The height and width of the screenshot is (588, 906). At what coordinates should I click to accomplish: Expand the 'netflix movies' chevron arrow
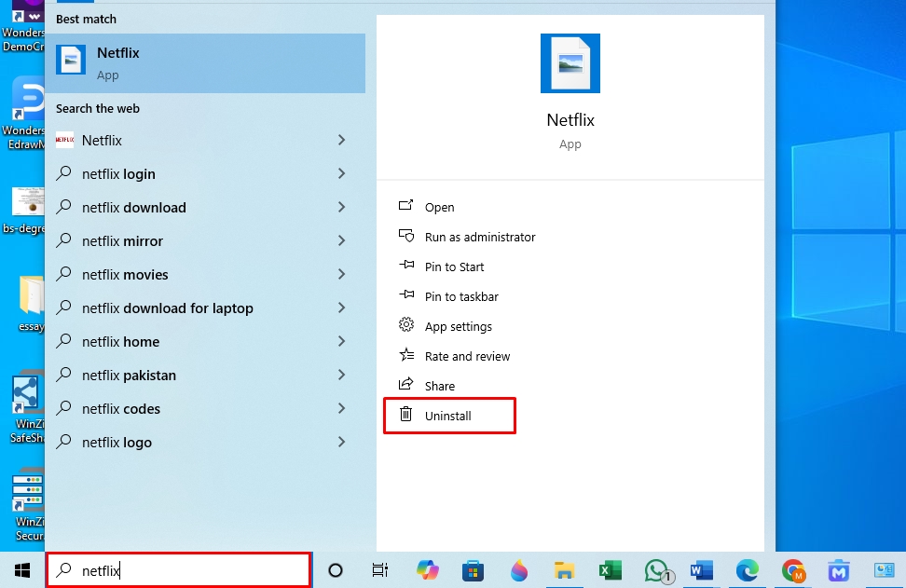click(341, 274)
